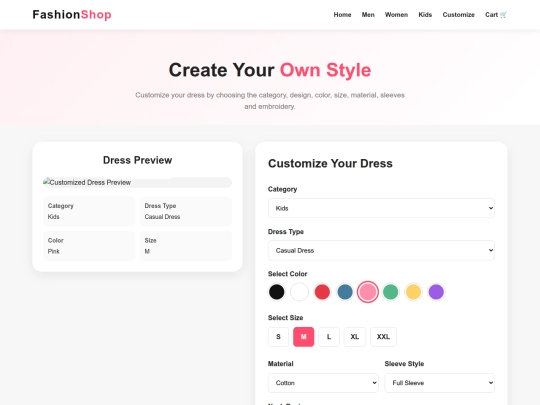
Task: Open the Customize nav link
Action: (458, 14)
